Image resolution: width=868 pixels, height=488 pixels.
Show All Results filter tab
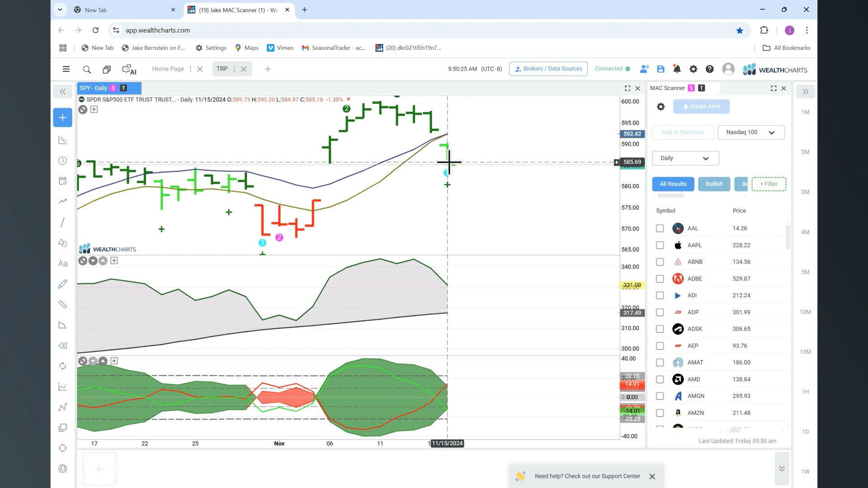(673, 184)
